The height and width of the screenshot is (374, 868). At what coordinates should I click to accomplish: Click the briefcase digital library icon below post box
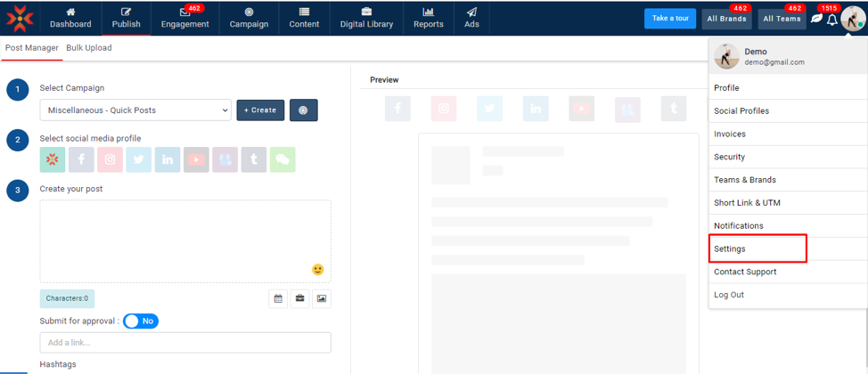(x=299, y=298)
